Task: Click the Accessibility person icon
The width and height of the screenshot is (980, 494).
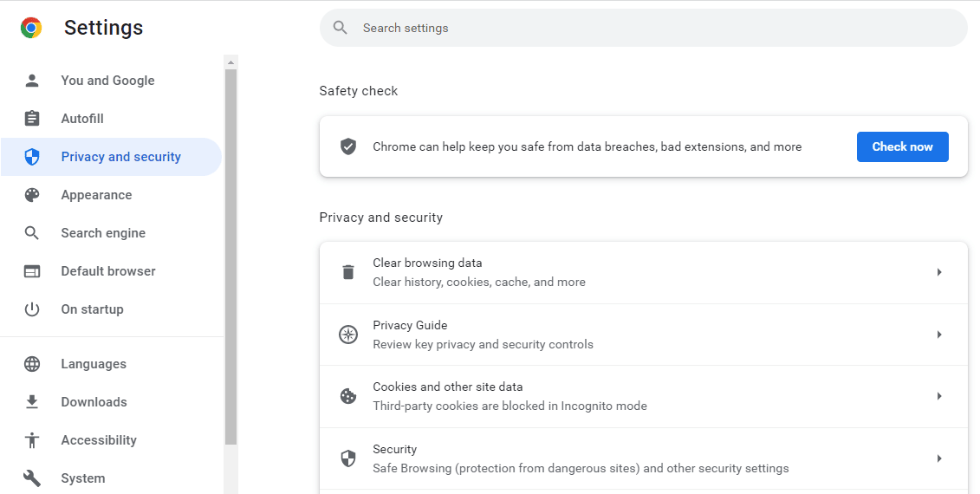Action: [x=32, y=440]
